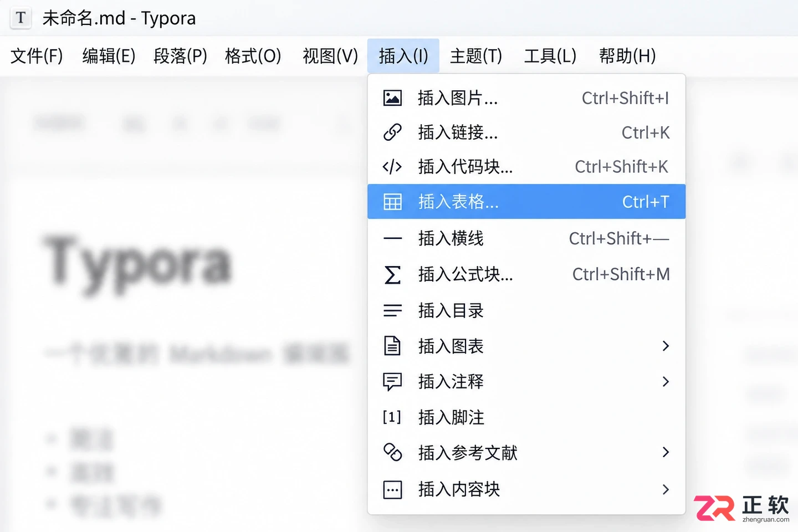Expand the 插入内容块 submenu arrow
Screen dimensions: 798x532
tap(666, 489)
